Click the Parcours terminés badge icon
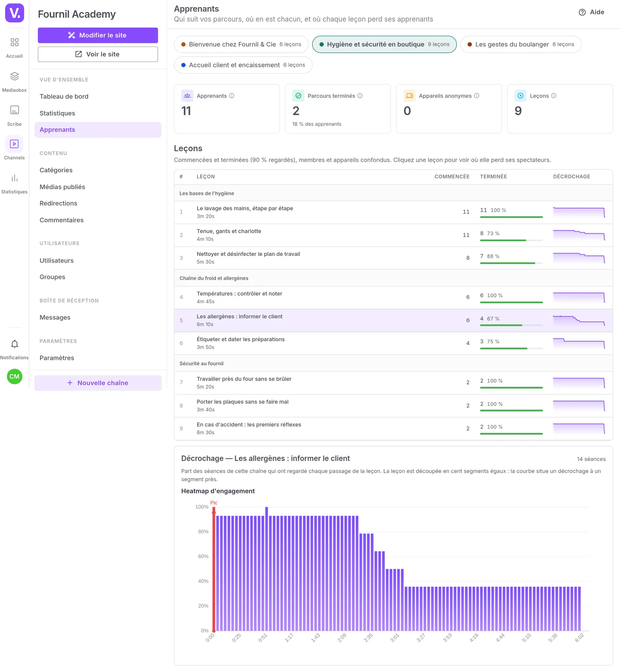The image size is (620, 672). pyautogui.click(x=298, y=96)
